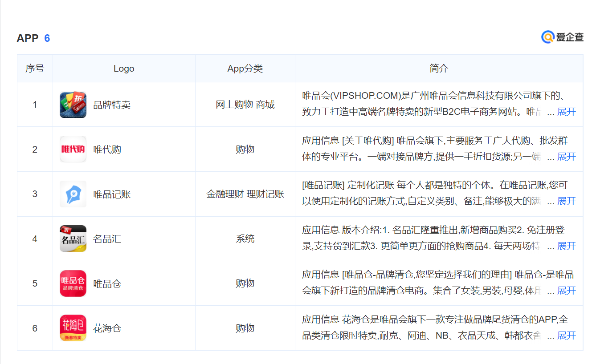The height and width of the screenshot is (364, 592).
Task: Click the 品牌特卖 app logo icon
Action: click(x=73, y=105)
